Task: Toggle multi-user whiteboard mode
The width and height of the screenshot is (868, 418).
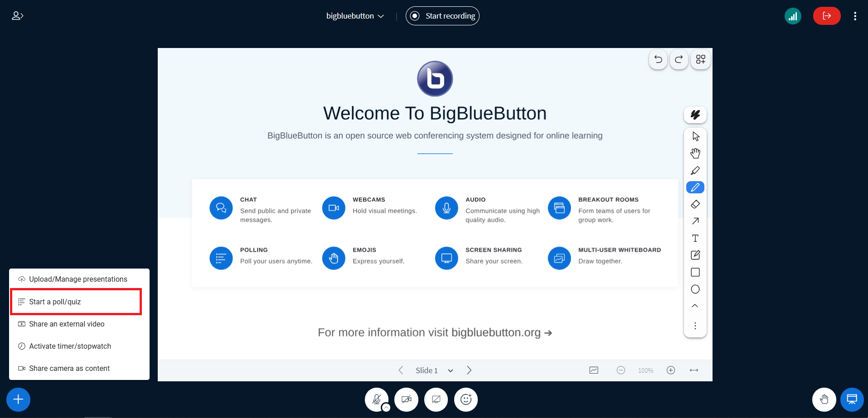Action: point(701,59)
